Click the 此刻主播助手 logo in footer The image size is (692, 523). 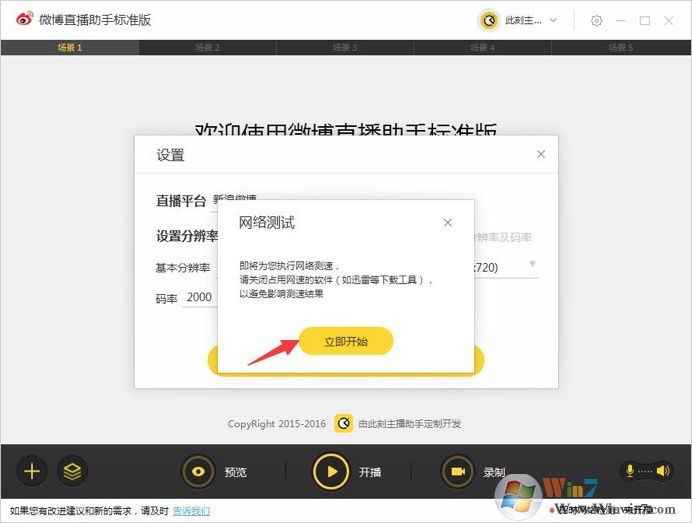pyautogui.click(x=343, y=424)
